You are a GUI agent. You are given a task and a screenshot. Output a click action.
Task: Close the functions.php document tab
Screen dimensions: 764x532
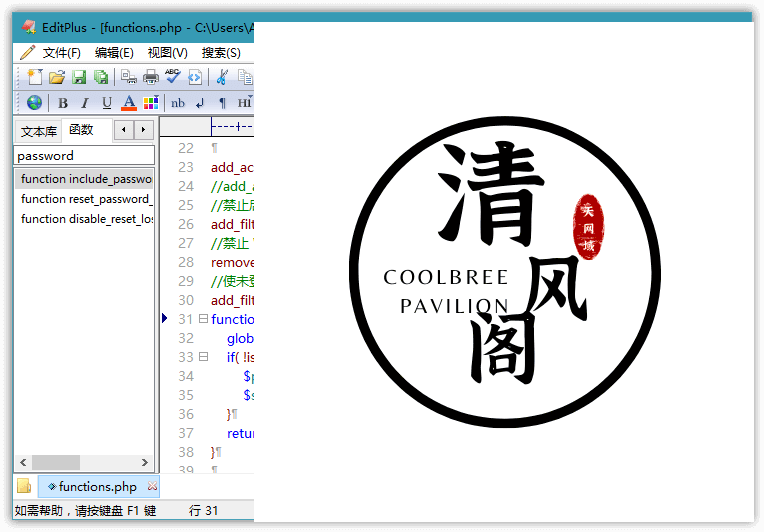click(153, 486)
